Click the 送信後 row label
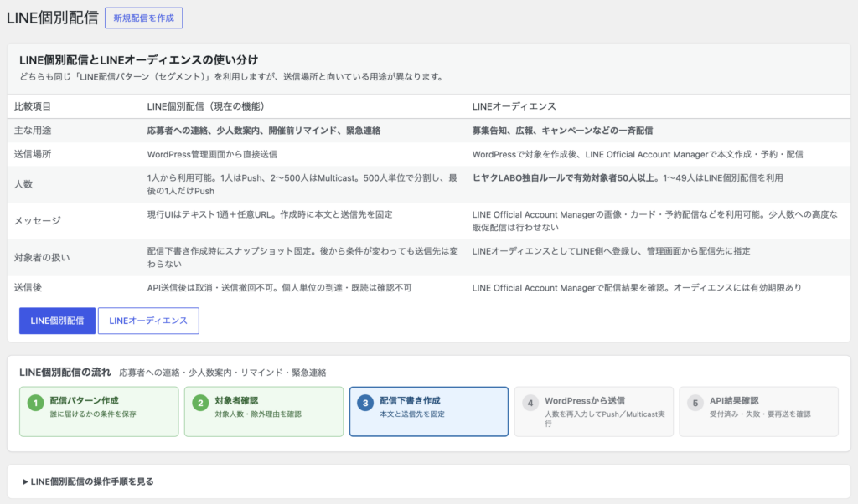The image size is (858, 504). point(28,287)
